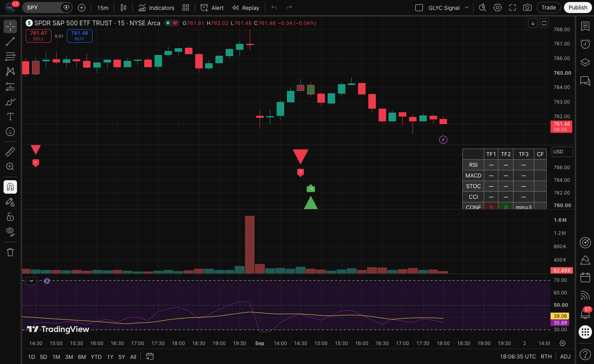594x364 pixels.
Task: Open the chat bubbles panel
Action: click(x=585, y=81)
